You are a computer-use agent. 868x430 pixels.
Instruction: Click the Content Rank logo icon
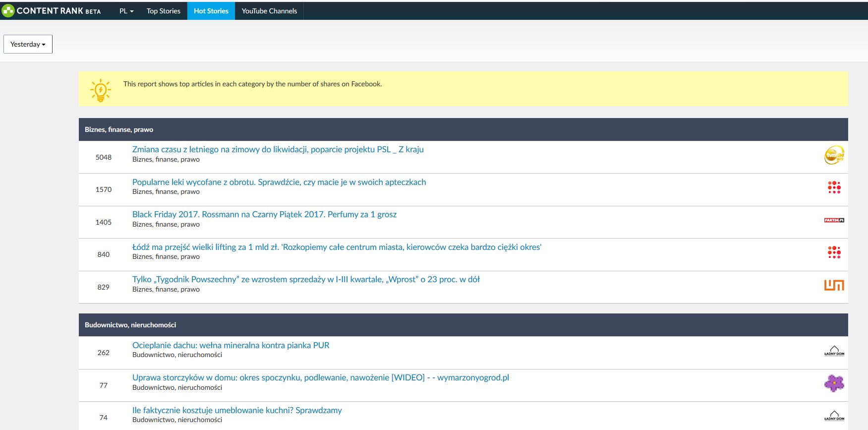(8, 11)
